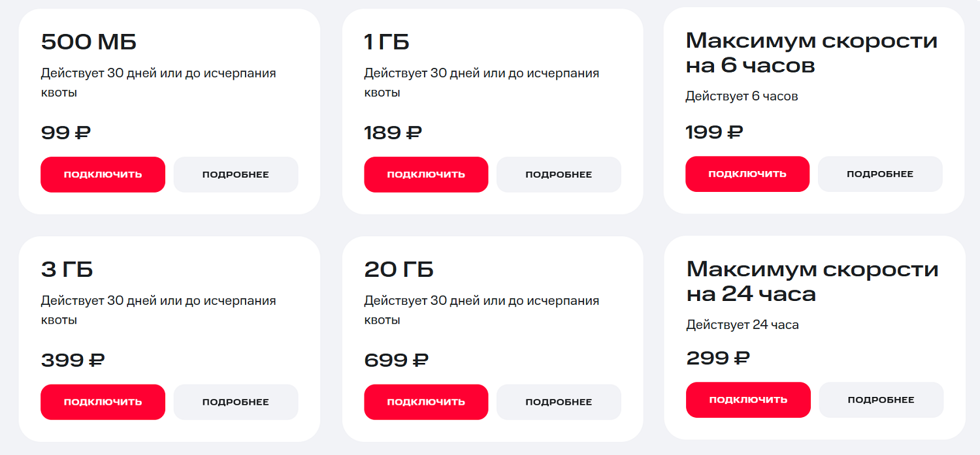The height and width of the screenshot is (455, 980).
Task: Открыть подробнее о Максимуме скорости на 24 часа
Action: pyautogui.click(x=881, y=400)
